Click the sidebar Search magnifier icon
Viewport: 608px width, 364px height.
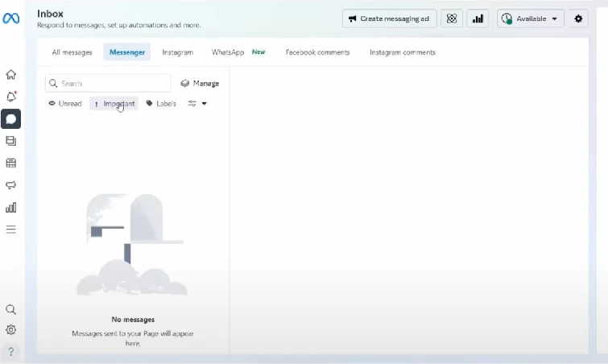10,309
